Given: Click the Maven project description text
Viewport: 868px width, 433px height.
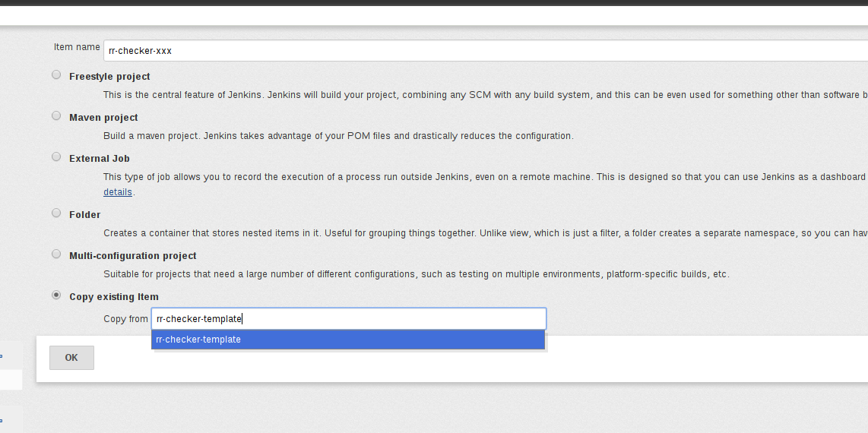Looking at the screenshot, I should [338, 136].
